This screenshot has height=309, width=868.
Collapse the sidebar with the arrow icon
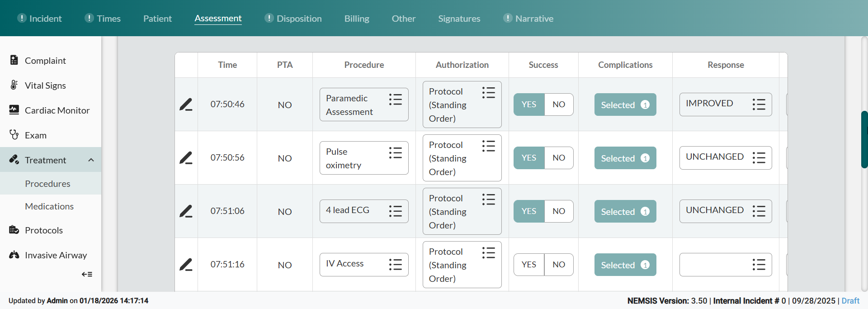[x=87, y=274]
